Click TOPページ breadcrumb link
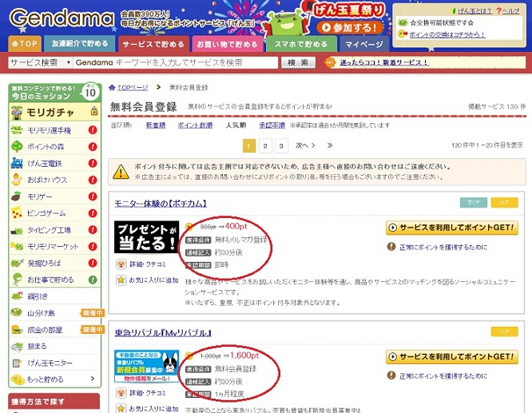Screen dimensions: 532x413 click(x=133, y=88)
